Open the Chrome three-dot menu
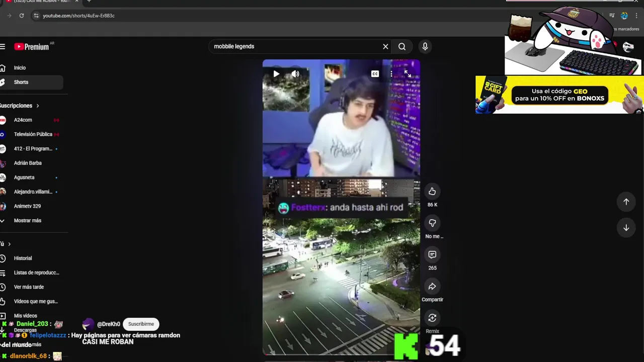The image size is (644, 362). click(636, 16)
